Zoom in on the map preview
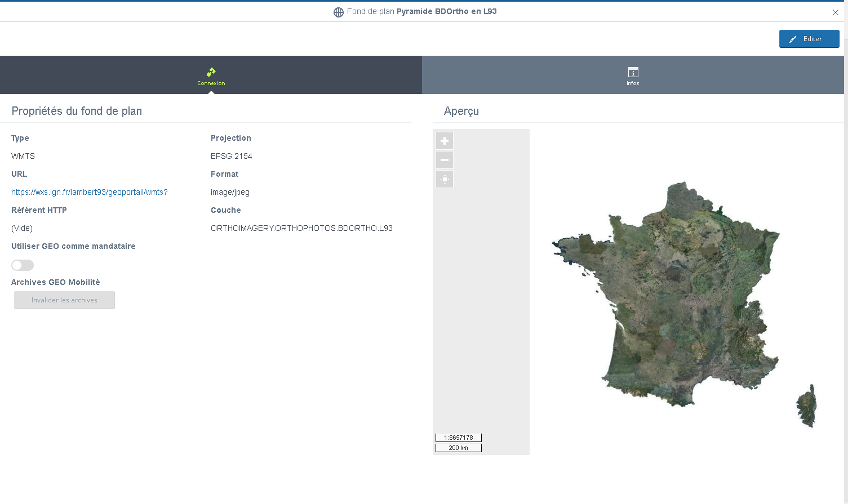The image size is (848, 504). [x=445, y=141]
